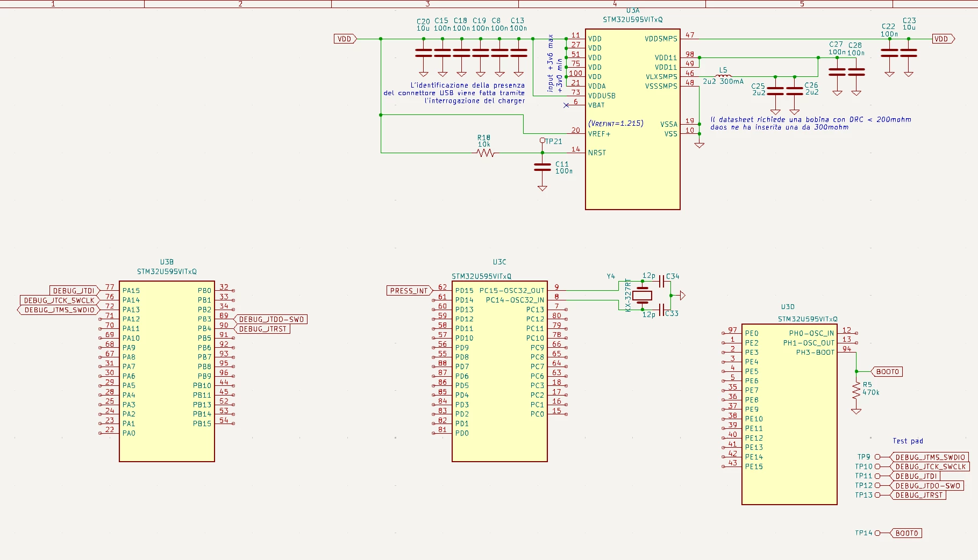
Task: Select the PH3-BOOT pin name on U3D
Action: [815, 353]
